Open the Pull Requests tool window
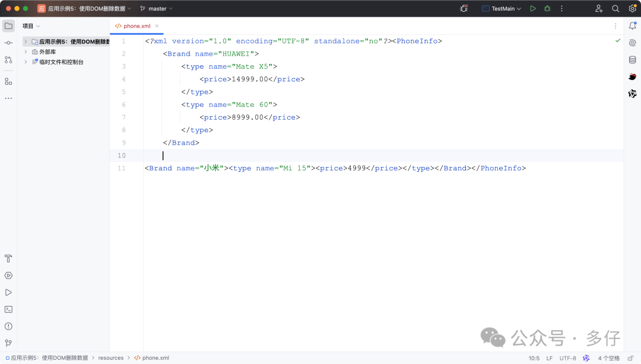This screenshot has height=364, width=641. (8, 60)
